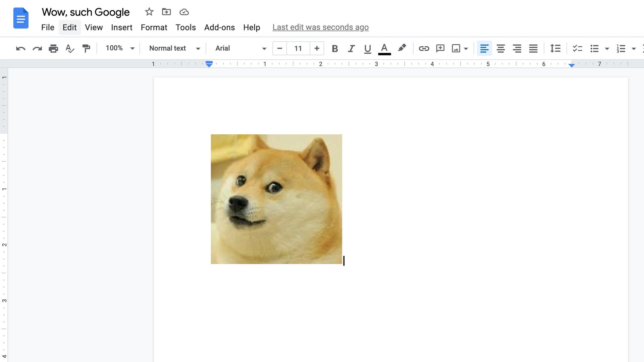Open the zoom level dropdown
This screenshot has width=644, height=362.
(120, 48)
